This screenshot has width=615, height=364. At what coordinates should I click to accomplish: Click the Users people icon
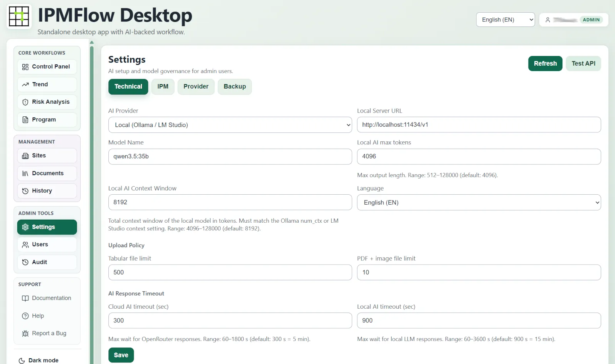tap(25, 245)
